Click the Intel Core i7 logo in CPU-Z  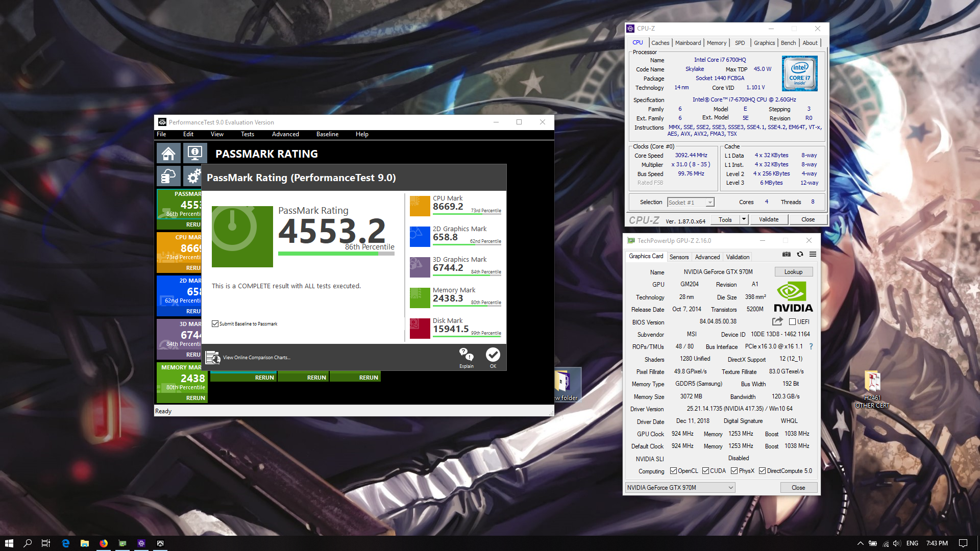799,73
